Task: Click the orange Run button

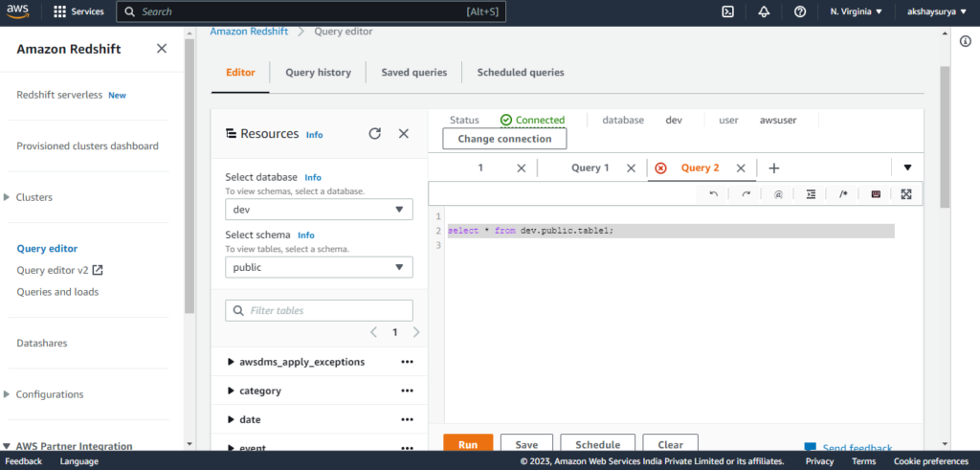Action: [468, 444]
